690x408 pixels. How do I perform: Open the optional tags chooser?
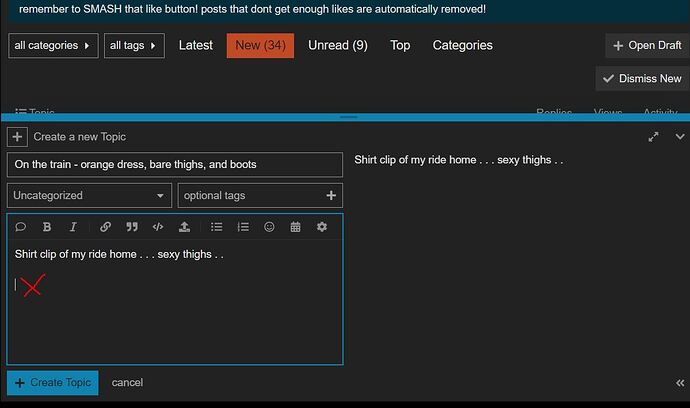260,195
